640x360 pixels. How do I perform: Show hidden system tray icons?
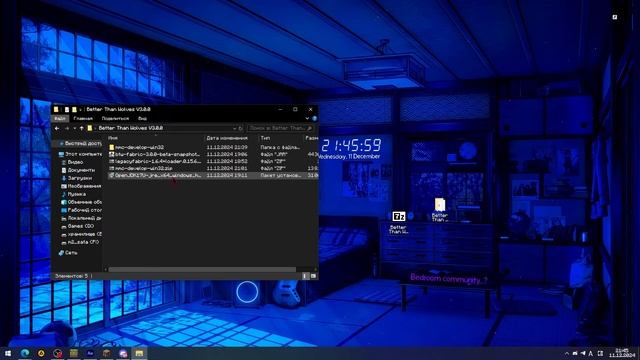[x=567, y=353]
